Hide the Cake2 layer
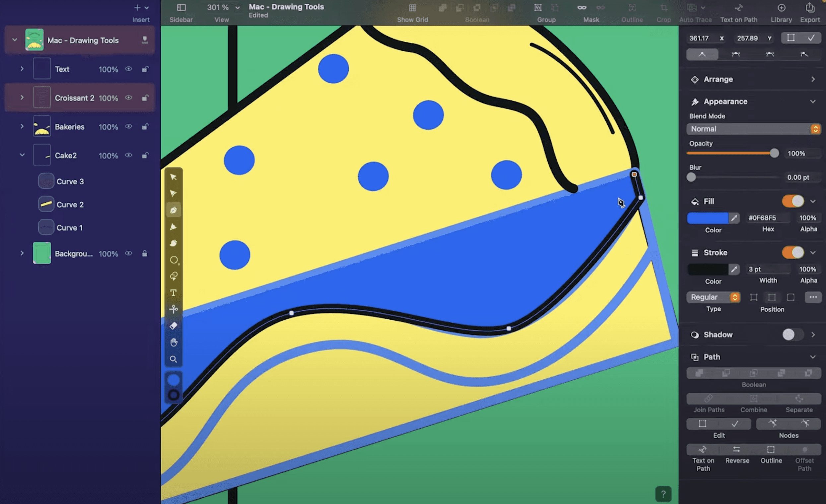The height and width of the screenshot is (504, 826). 129,156
